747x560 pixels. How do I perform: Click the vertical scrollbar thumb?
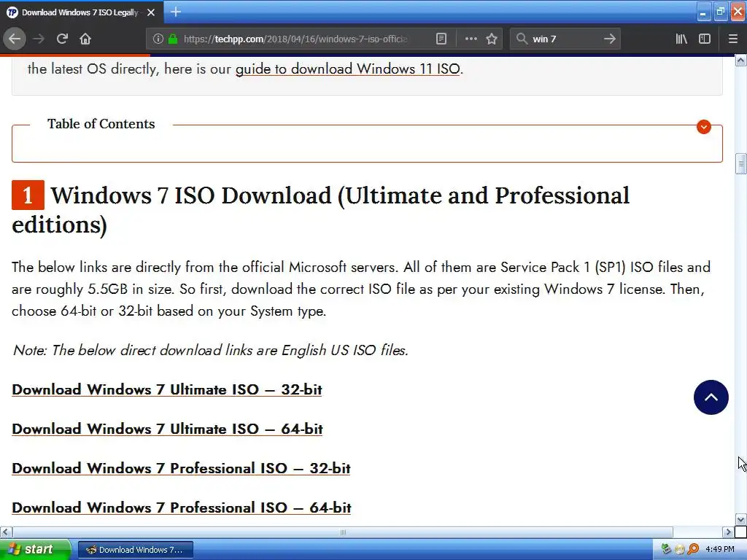740,164
